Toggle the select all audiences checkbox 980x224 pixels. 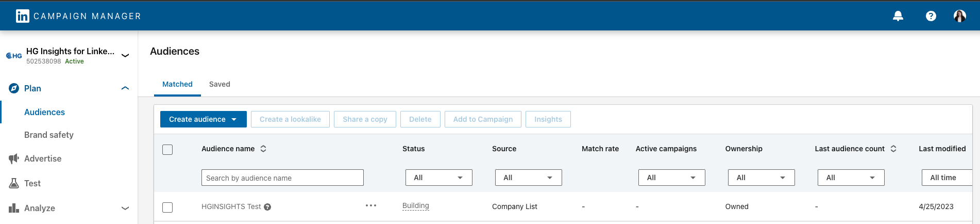(167, 150)
